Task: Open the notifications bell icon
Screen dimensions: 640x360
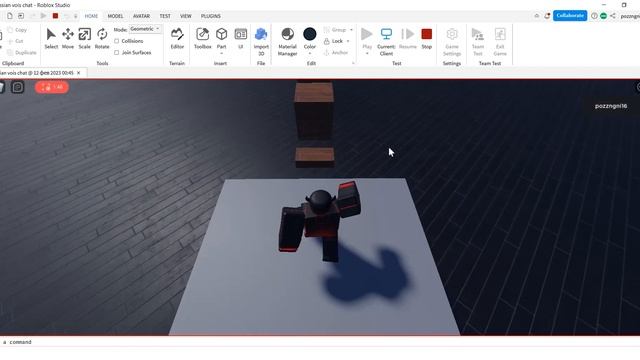Action: (x=547, y=16)
